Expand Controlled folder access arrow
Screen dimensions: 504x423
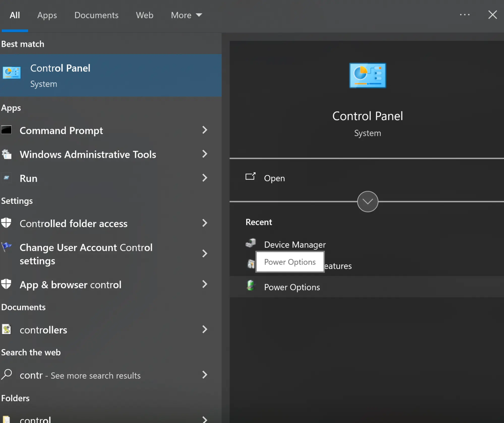205,223
